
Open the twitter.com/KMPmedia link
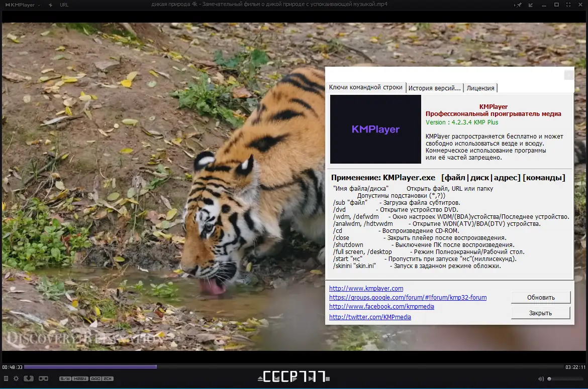click(x=370, y=317)
